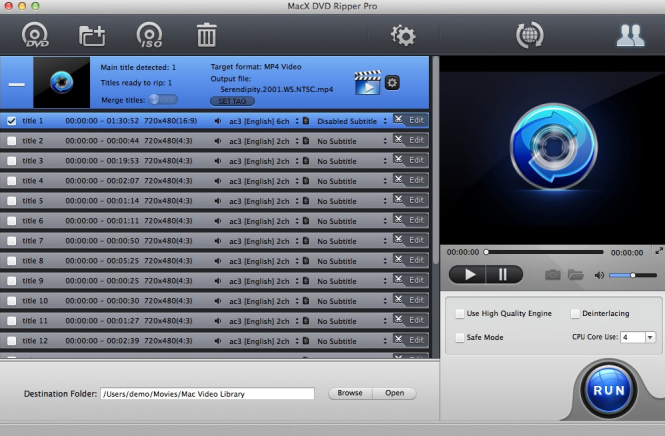Check the Deinterlacing option
Screen dimensions: 665x436
coord(575,314)
